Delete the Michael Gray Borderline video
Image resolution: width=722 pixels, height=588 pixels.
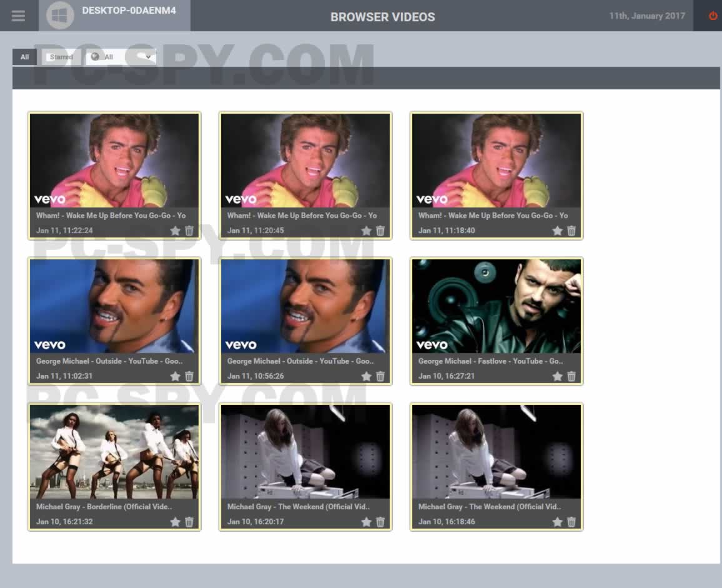[x=189, y=522]
